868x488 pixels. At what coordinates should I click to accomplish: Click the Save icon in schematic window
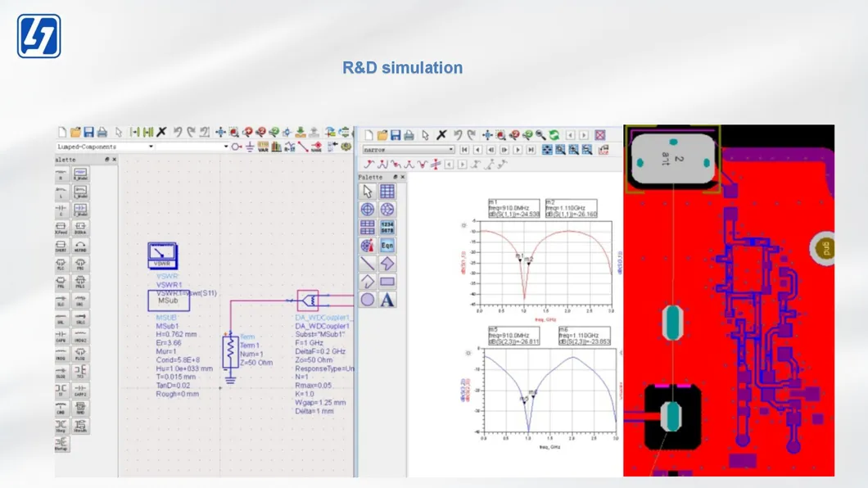88,132
